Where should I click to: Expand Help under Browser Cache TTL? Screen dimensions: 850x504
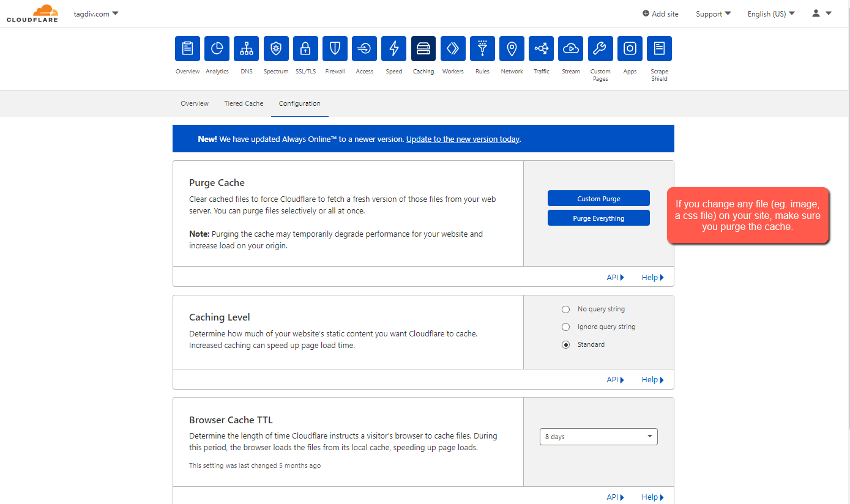pos(652,497)
